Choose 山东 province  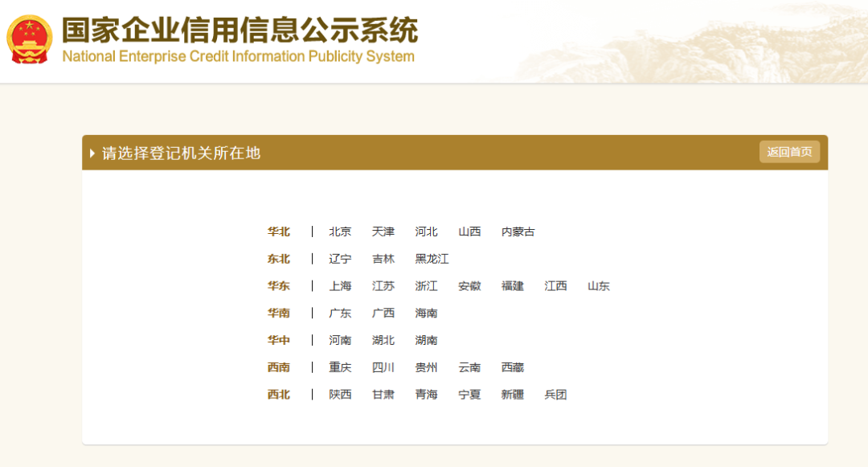[x=599, y=286]
